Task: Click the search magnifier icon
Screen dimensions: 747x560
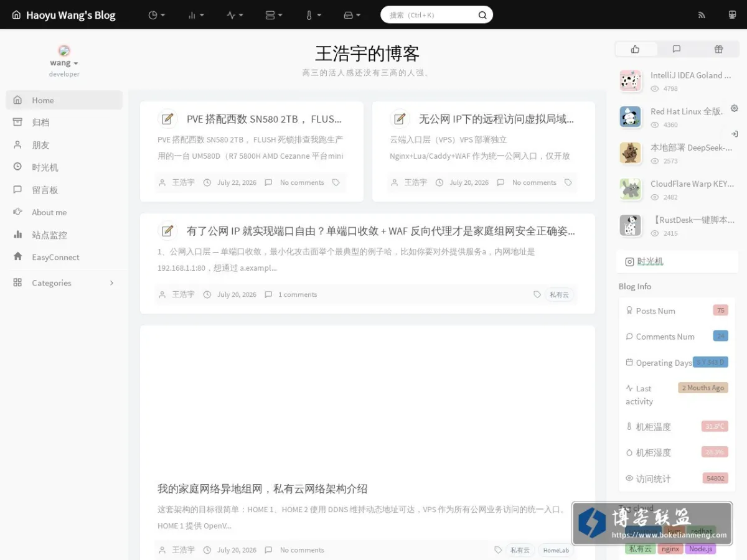Action: (482, 15)
